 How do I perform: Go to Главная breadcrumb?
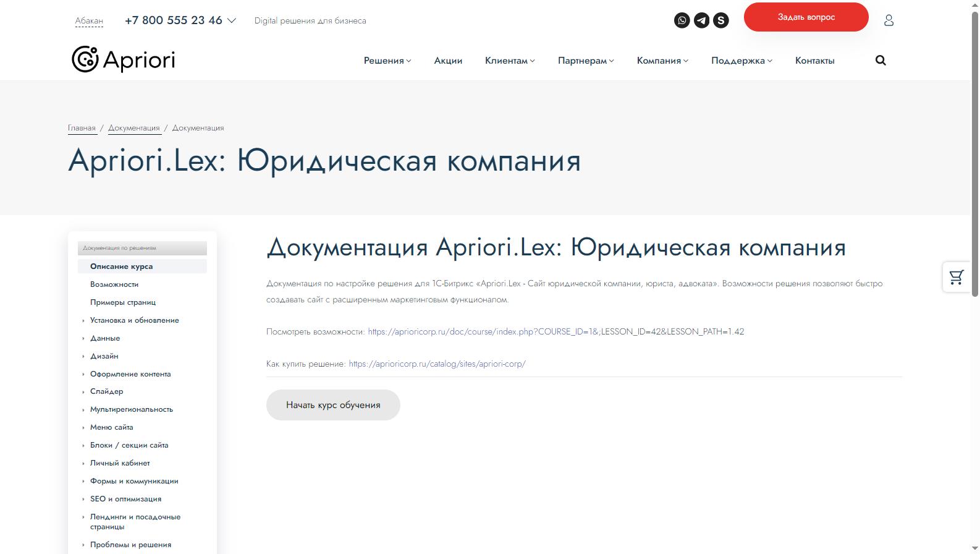pos(82,128)
